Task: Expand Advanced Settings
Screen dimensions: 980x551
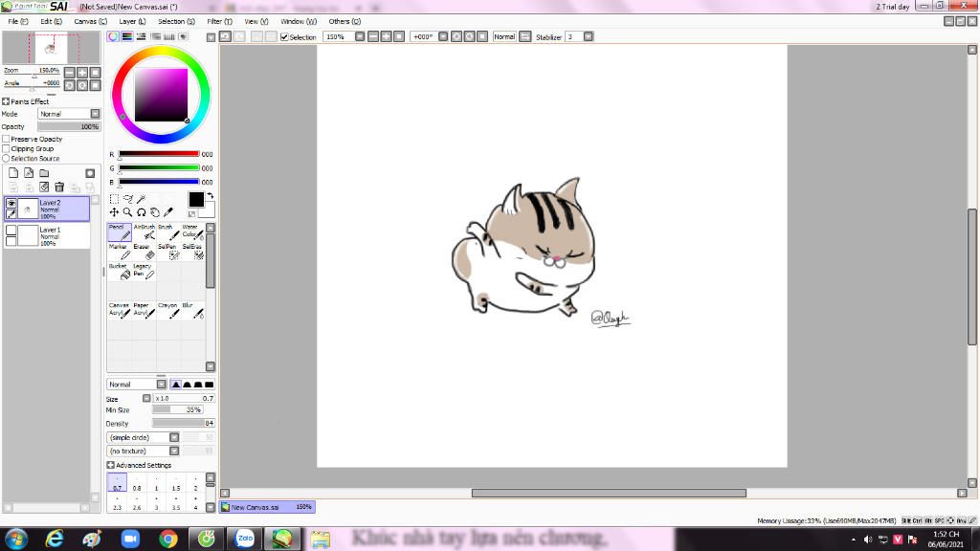Action: tap(111, 466)
